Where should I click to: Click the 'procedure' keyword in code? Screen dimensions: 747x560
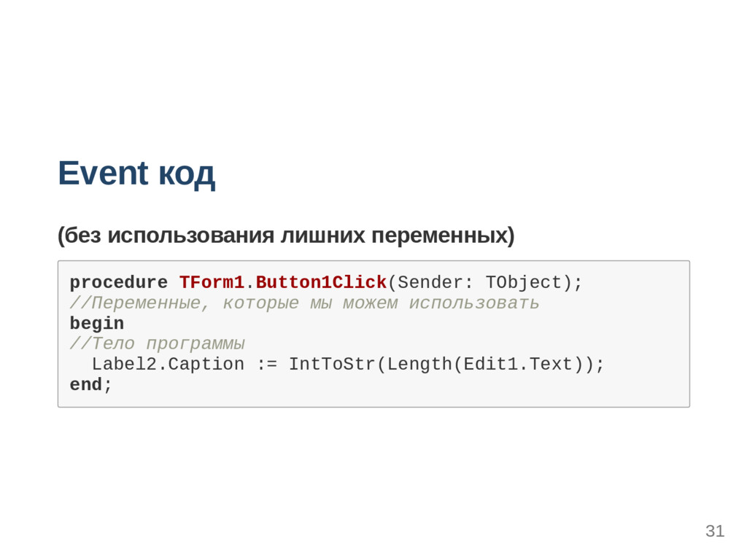point(119,282)
